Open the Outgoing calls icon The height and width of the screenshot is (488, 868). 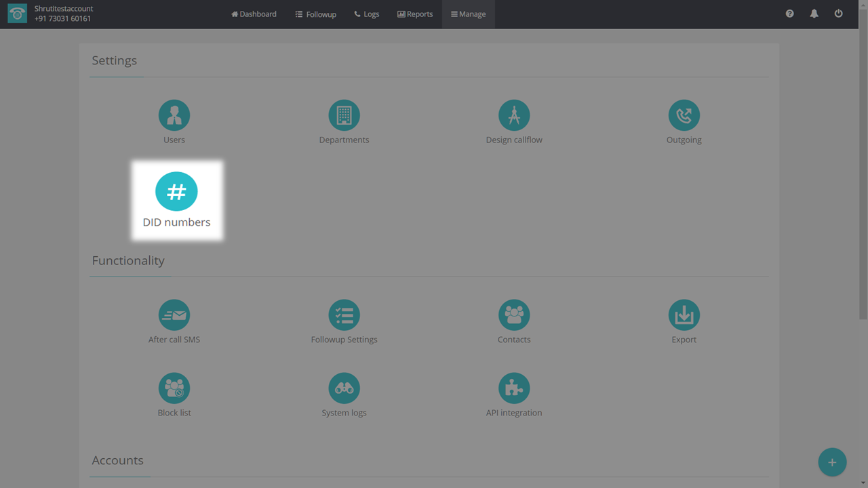[x=684, y=116]
